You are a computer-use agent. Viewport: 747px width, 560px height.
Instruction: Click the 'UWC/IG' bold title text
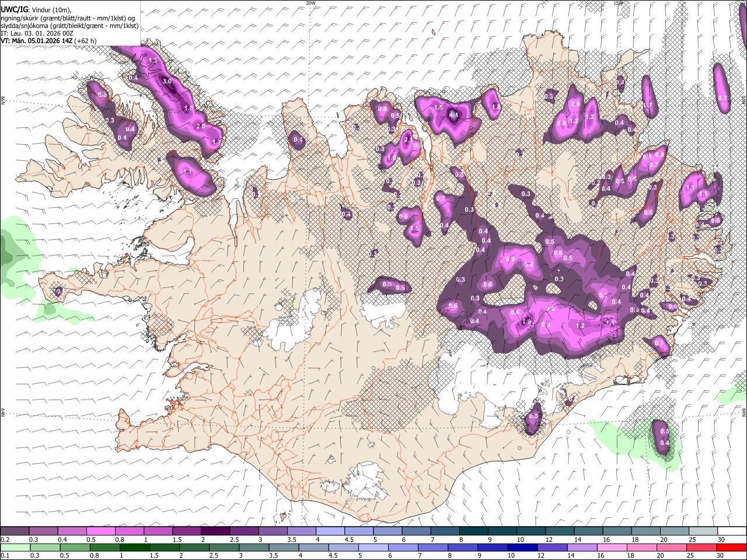tap(14, 9)
